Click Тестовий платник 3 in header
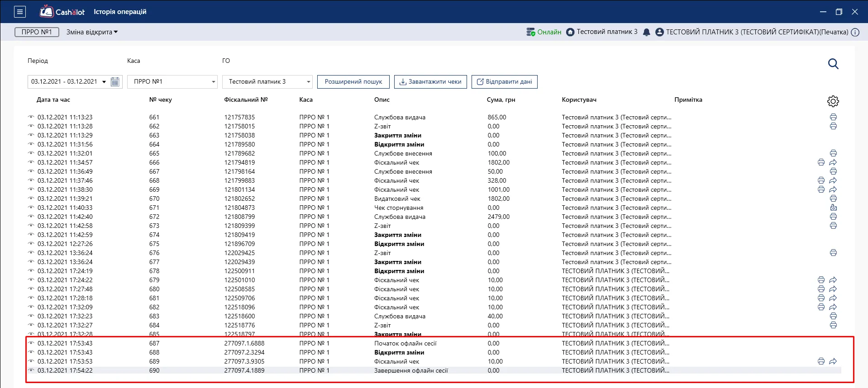Screen dimensions: 868x388 [607, 32]
